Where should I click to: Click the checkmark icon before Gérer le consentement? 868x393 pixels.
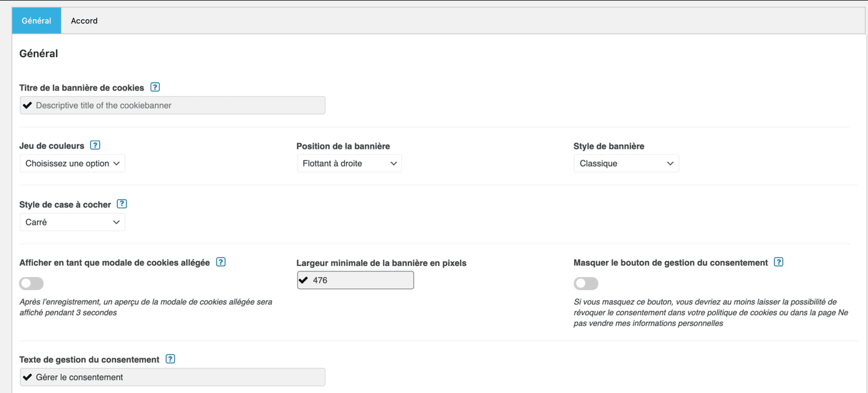pyautogui.click(x=27, y=377)
